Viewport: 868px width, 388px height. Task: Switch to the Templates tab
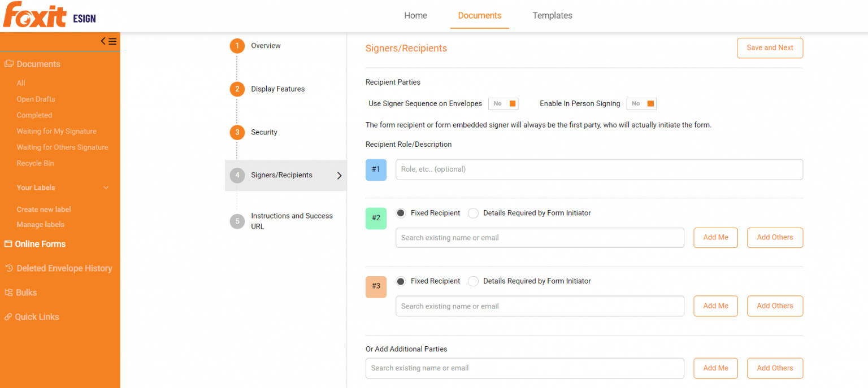pyautogui.click(x=552, y=15)
